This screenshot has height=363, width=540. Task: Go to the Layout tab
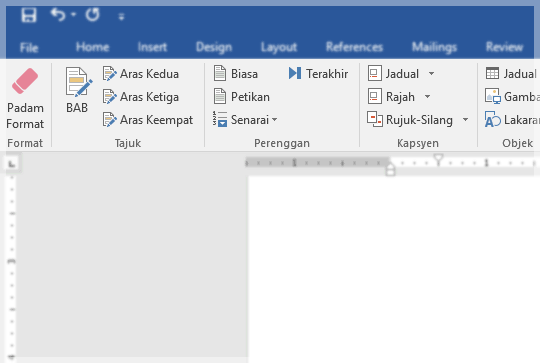pyautogui.click(x=279, y=47)
